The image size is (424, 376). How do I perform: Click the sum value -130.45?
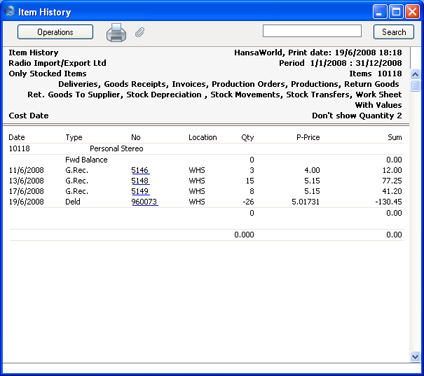click(388, 202)
